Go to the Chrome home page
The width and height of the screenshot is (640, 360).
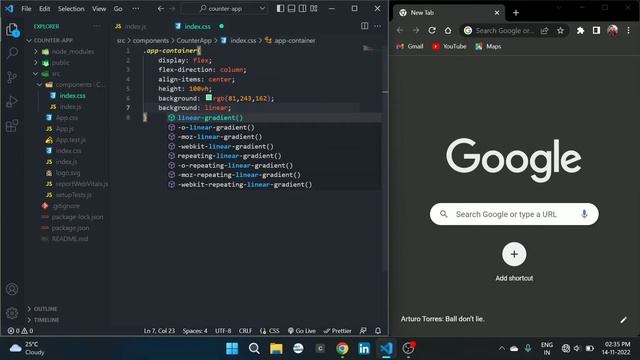click(448, 30)
